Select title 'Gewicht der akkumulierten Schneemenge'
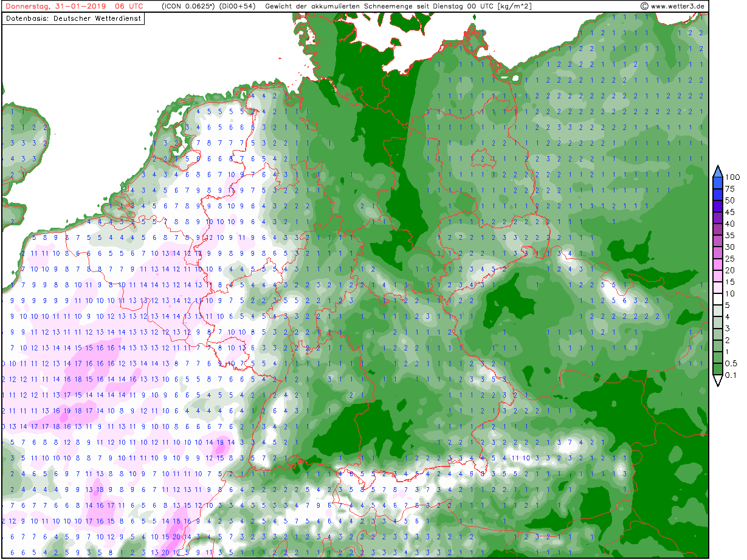 pyautogui.click(x=339, y=6)
